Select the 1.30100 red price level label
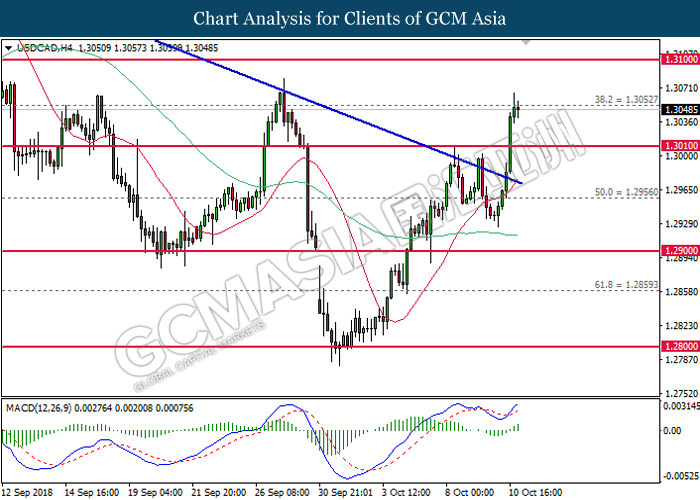 click(681, 146)
